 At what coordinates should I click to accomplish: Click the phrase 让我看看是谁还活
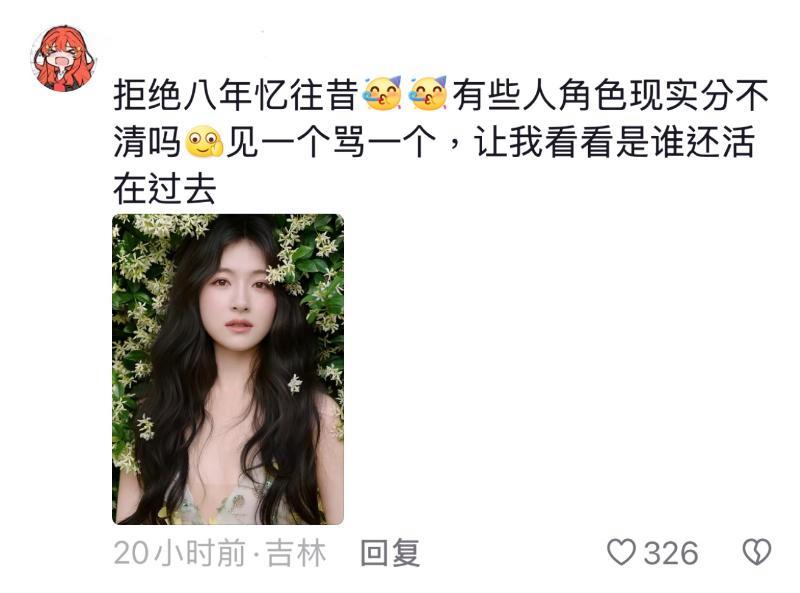tap(614, 142)
